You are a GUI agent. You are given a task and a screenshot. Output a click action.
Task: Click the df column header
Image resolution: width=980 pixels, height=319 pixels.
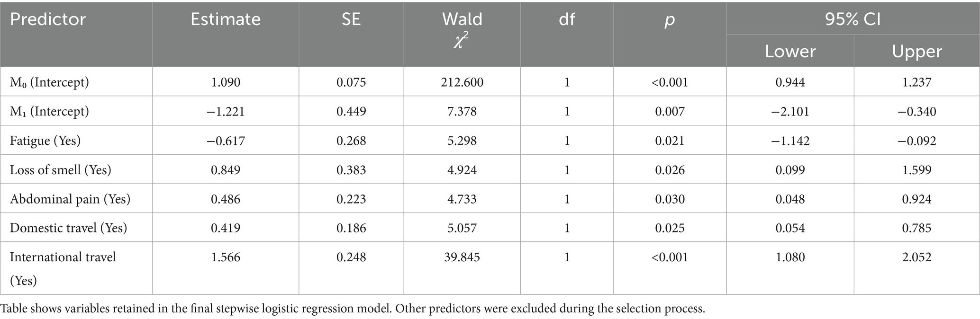coord(567,19)
